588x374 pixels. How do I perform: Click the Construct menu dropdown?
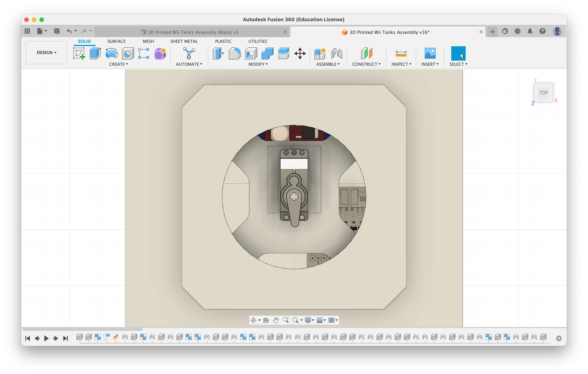366,64
